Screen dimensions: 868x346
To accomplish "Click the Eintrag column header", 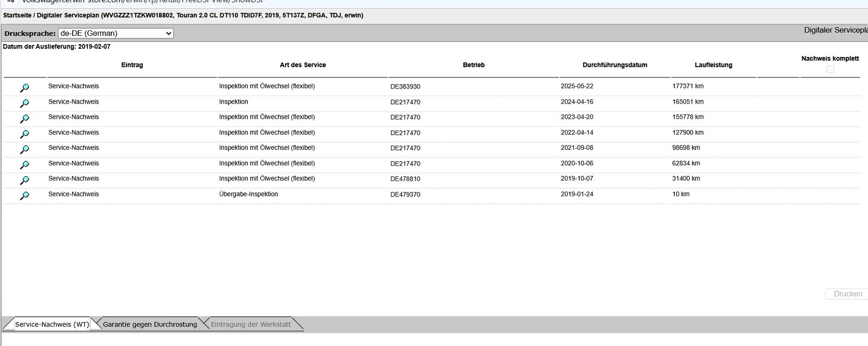I will coord(132,65).
